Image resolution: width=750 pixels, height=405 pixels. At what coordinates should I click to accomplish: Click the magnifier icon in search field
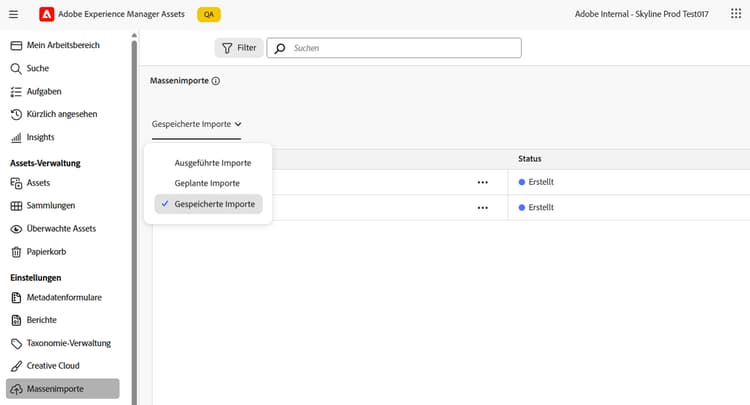tap(280, 48)
